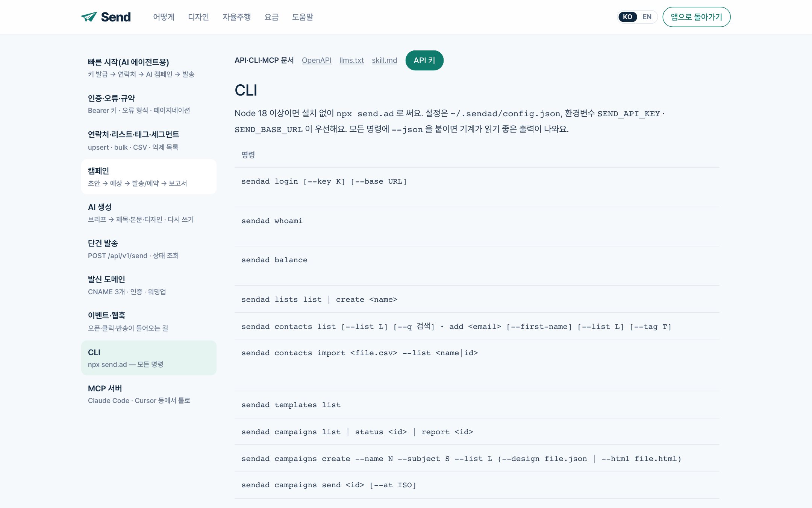Click the 'sendad templates list' command text
Viewport: 812px width, 508px height.
pos(291,405)
